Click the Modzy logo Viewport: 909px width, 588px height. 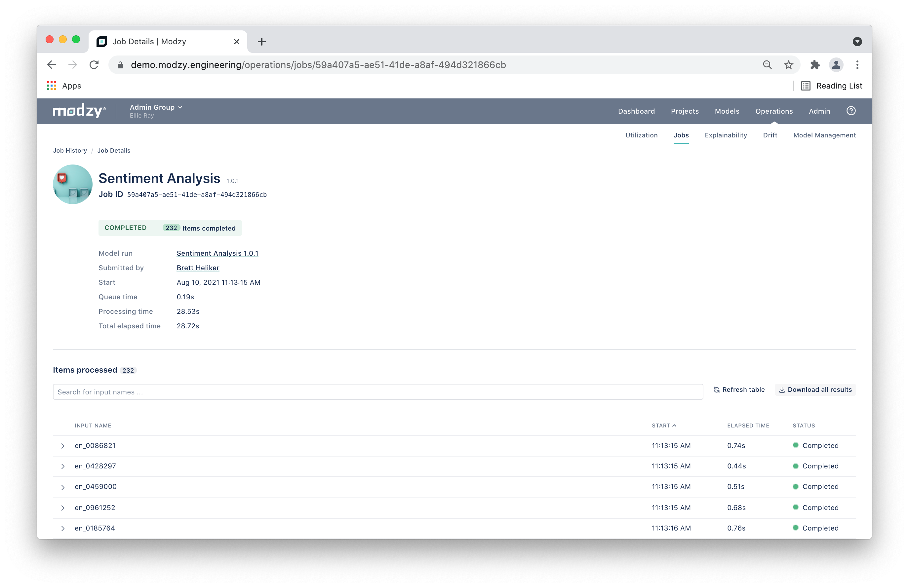(x=79, y=111)
